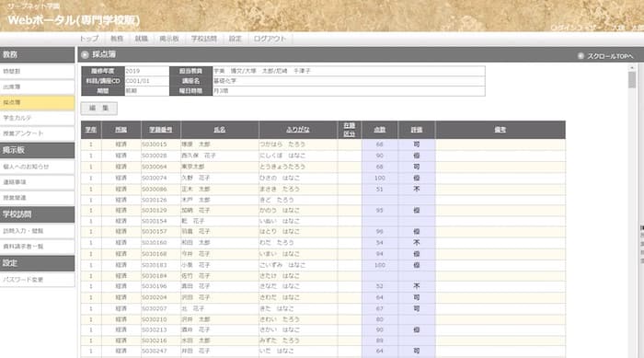Click the page scrollbar up arrow
The image size is (644, 358).
632,68
